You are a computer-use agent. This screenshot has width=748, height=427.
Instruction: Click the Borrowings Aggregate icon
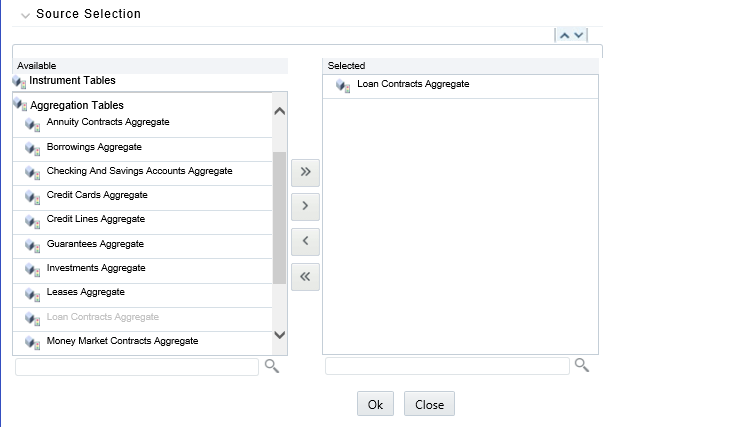(x=32, y=149)
